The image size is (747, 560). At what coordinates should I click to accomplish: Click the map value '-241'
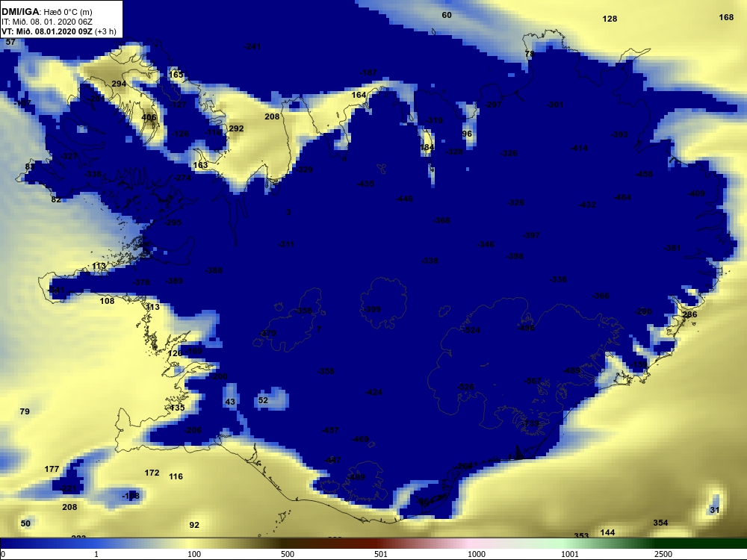tap(252, 46)
